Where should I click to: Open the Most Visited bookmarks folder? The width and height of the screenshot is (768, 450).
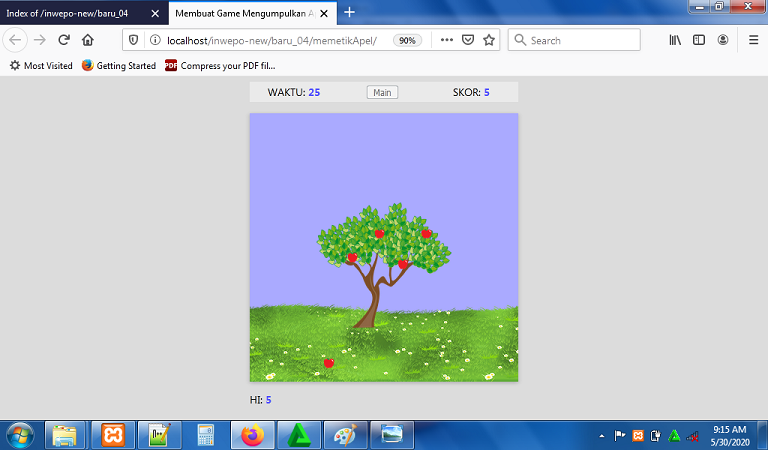pyautogui.click(x=41, y=66)
